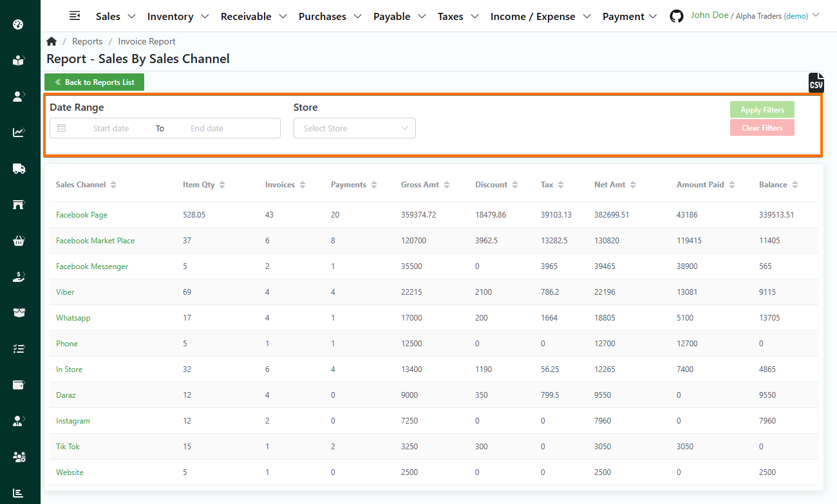Image resolution: width=837 pixels, height=504 pixels.
Task: Open the GitHub icon in header
Action: tap(677, 16)
